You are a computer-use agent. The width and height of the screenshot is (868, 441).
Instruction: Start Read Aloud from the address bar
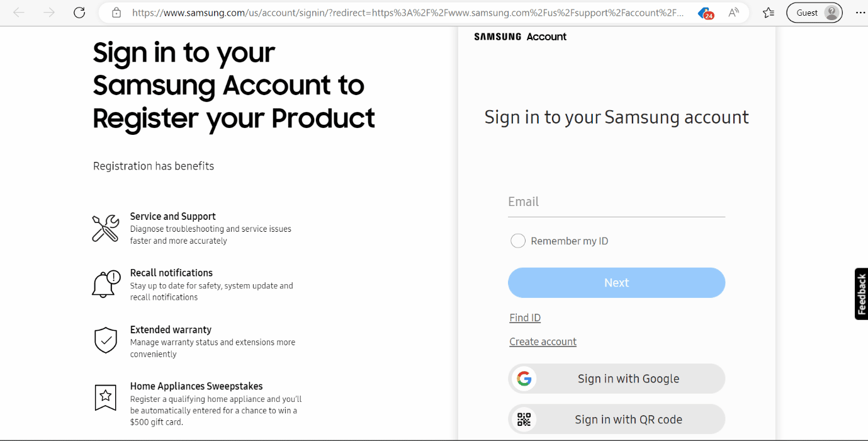[733, 12]
